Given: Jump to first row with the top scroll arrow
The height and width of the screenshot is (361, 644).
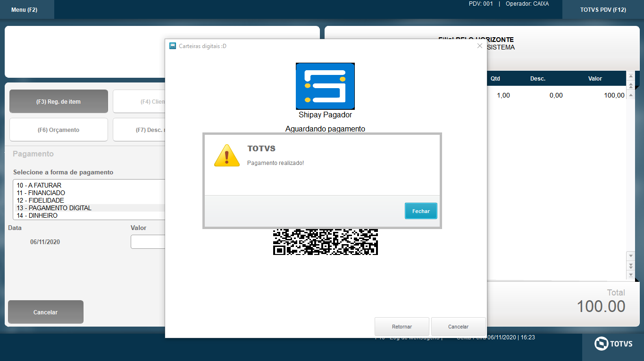Looking at the screenshot, I should click(x=631, y=76).
